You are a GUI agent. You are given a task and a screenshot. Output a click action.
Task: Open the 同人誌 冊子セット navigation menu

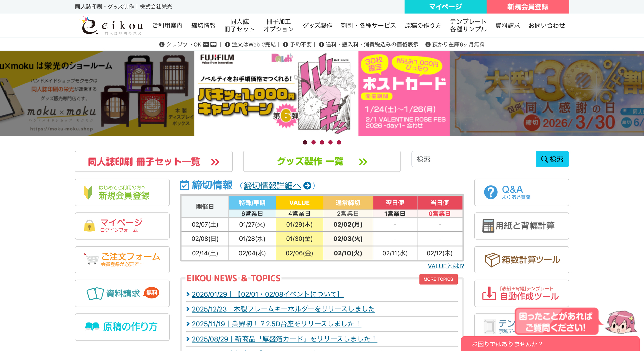click(x=239, y=26)
